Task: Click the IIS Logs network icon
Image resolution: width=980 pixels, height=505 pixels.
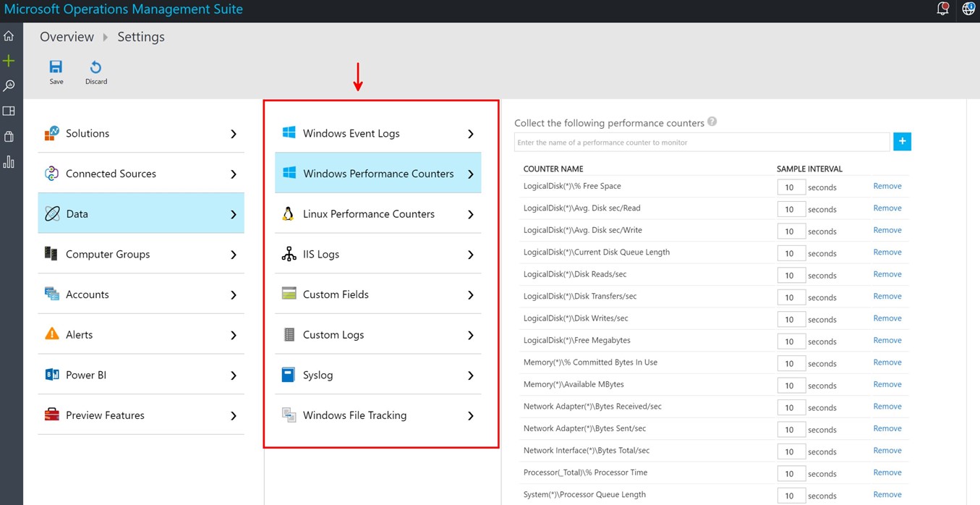Action: [289, 254]
